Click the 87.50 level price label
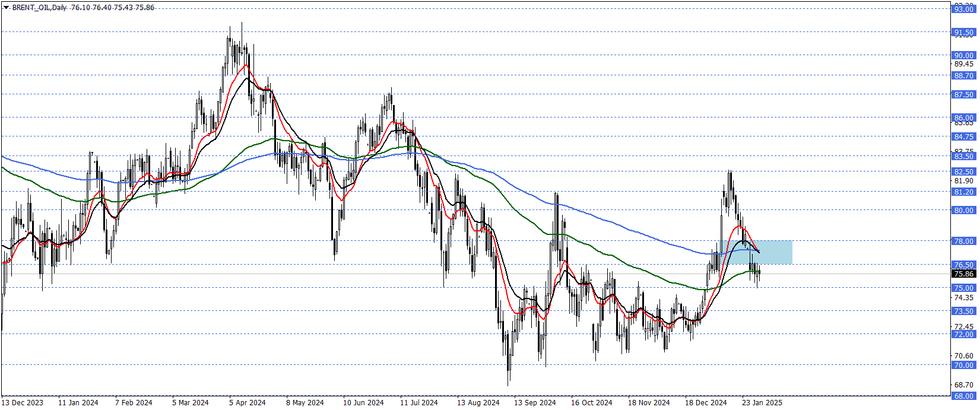 (963, 94)
